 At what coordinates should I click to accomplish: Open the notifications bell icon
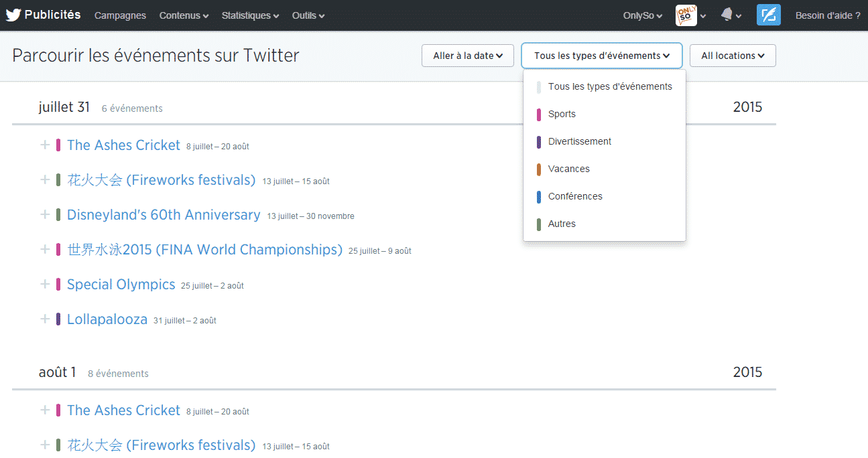(727, 15)
